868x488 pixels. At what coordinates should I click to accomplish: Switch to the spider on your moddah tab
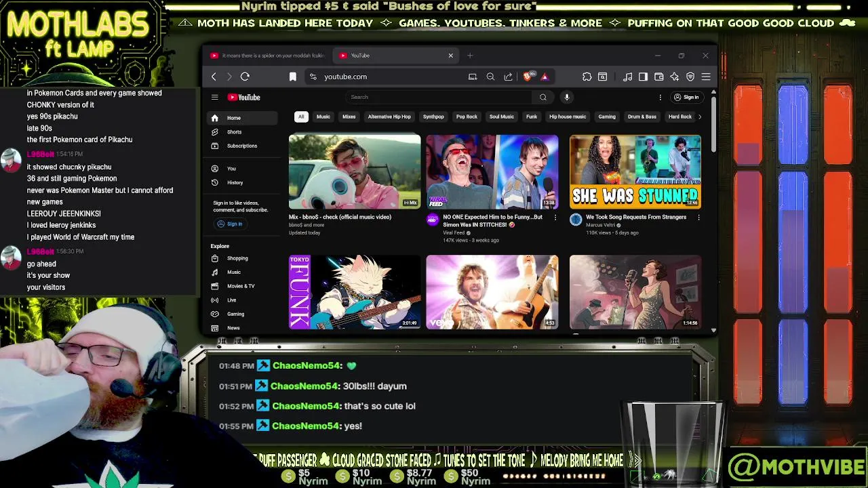click(268, 56)
